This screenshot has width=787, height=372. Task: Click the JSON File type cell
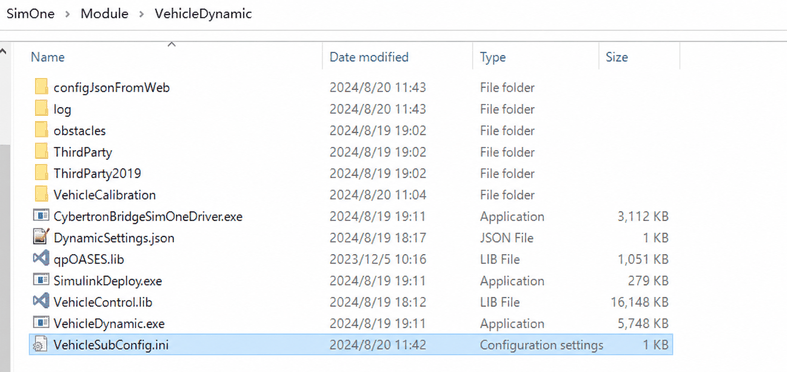pyautogui.click(x=506, y=238)
